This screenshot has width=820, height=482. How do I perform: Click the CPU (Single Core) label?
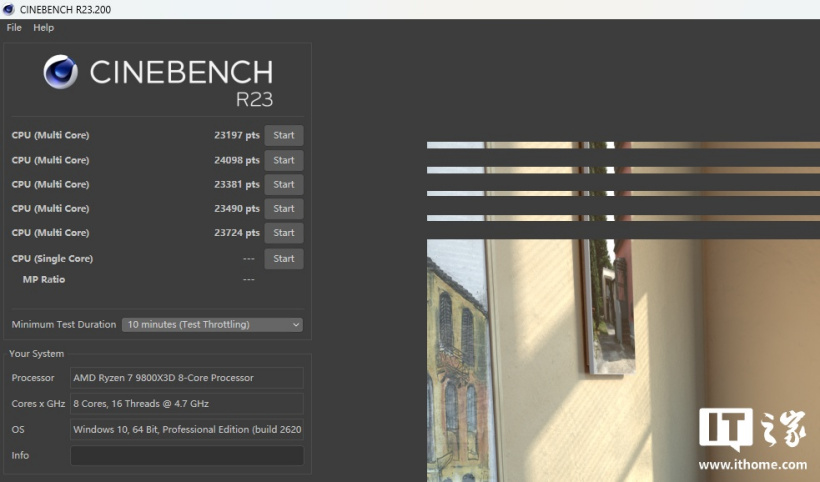coord(52,259)
